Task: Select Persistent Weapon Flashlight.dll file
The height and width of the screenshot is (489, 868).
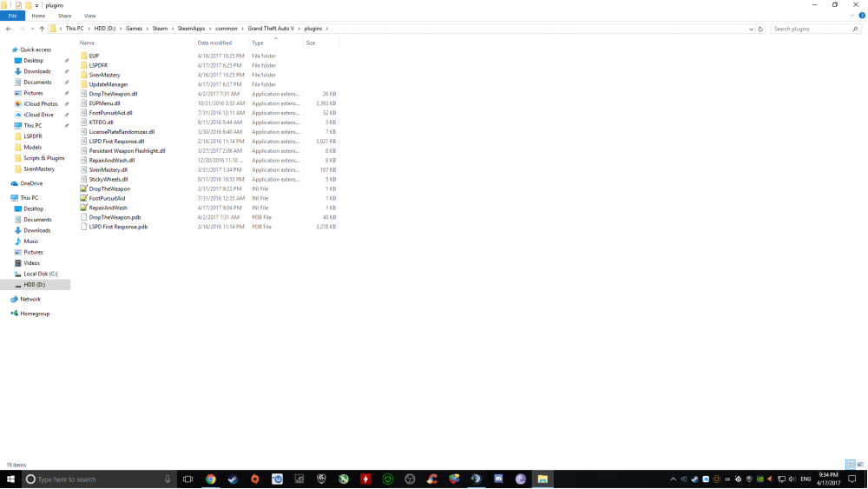Action: [127, 150]
